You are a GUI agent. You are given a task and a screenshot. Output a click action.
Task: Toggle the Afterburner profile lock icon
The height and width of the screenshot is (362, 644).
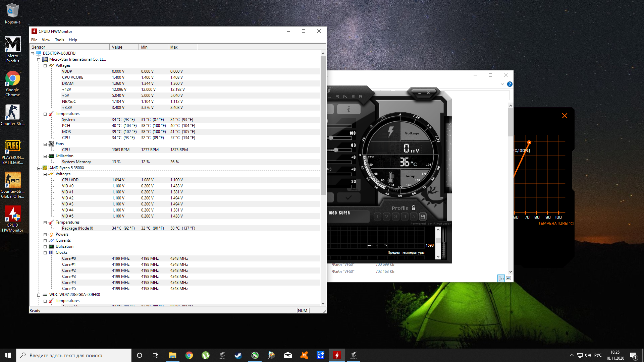pyautogui.click(x=414, y=208)
